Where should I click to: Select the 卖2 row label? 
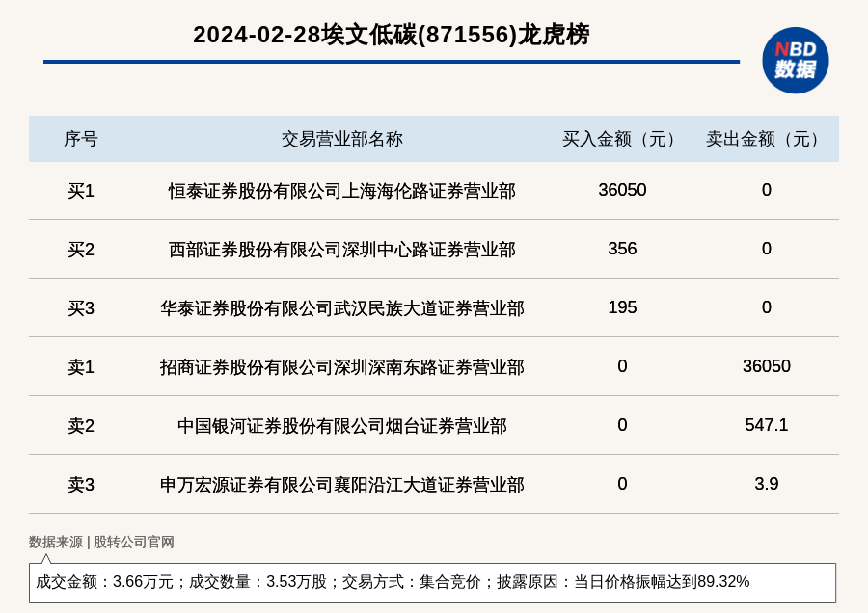pyautogui.click(x=81, y=426)
